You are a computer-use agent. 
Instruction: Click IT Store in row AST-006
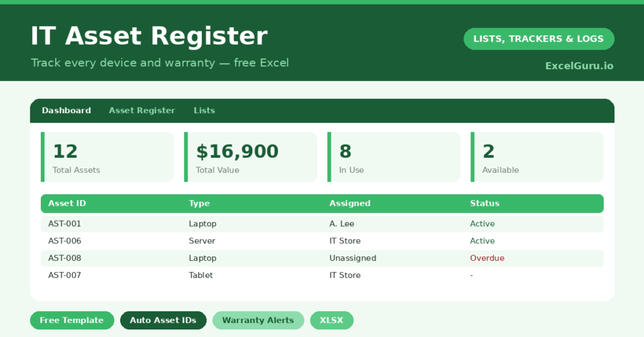(x=345, y=241)
